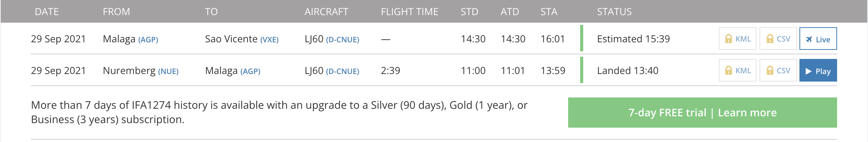The width and height of the screenshot is (868, 142).
Task: Click the AIRCRAFT column header
Action: pyautogui.click(x=326, y=12)
